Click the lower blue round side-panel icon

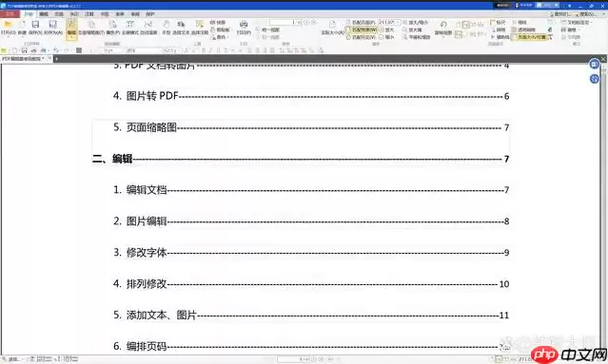click(x=594, y=79)
